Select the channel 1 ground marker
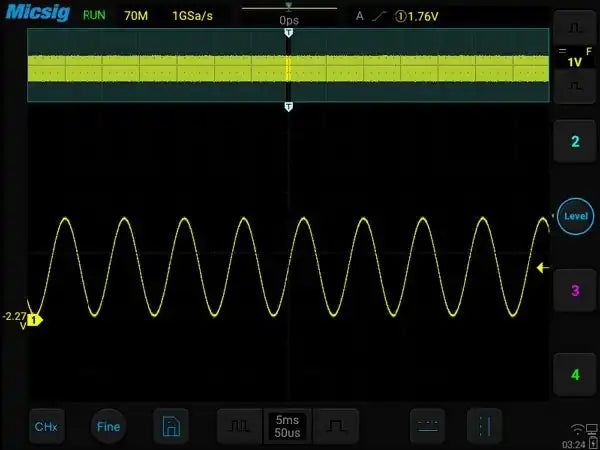600x450 pixels. tap(35, 320)
